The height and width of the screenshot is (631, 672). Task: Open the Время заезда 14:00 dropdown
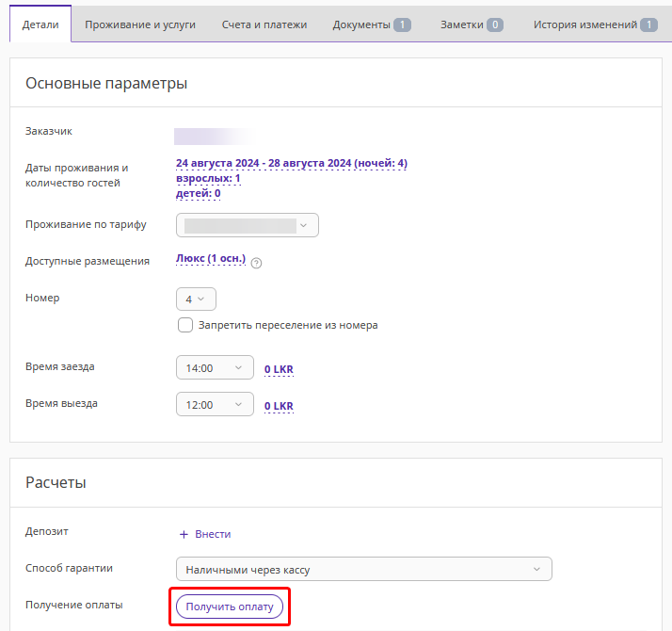(215, 368)
